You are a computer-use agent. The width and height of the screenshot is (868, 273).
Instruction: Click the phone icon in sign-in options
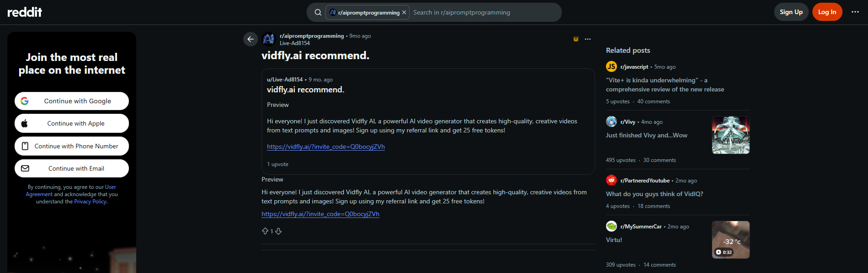pos(25,146)
